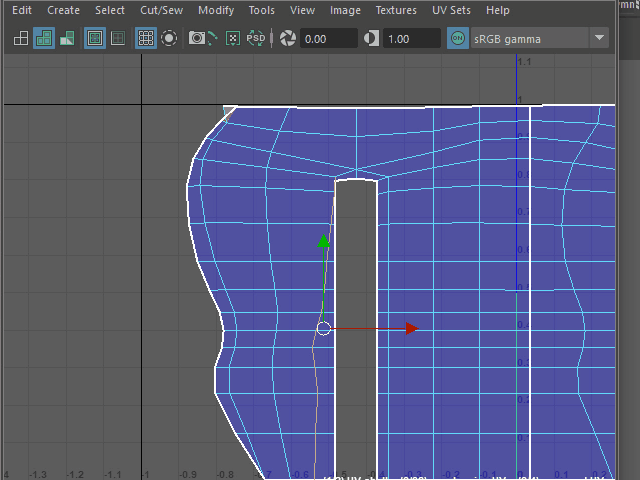Toggle the texture borders display icon
640x480 pixels.
[x=95, y=39]
